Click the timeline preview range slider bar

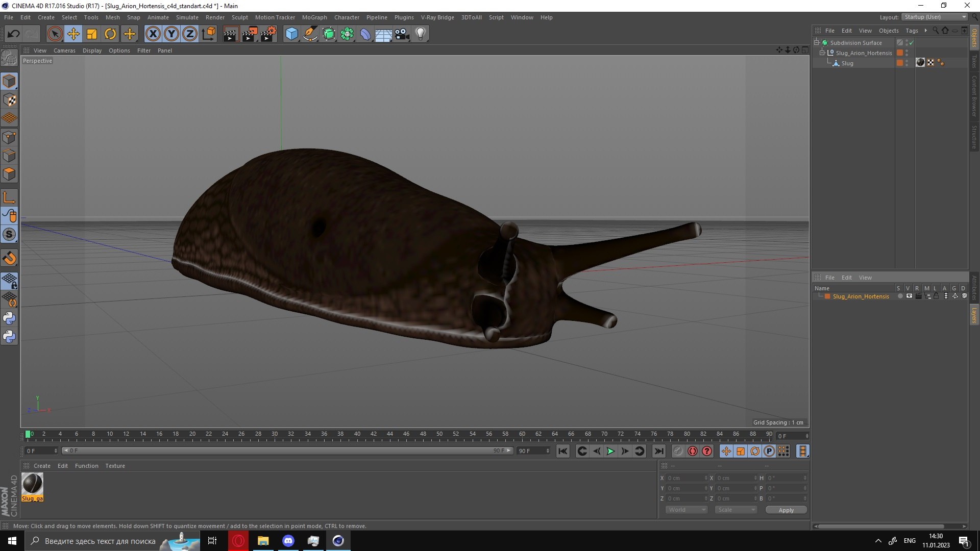point(287,450)
